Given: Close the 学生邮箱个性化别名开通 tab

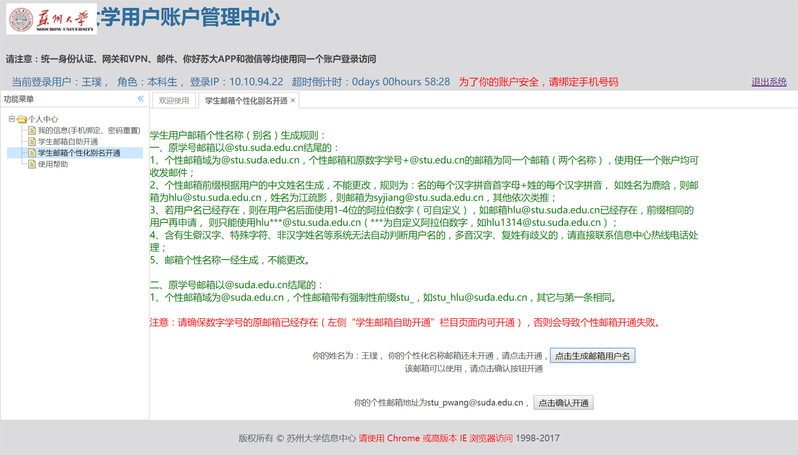Looking at the screenshot, I should (x=293, y=101).
